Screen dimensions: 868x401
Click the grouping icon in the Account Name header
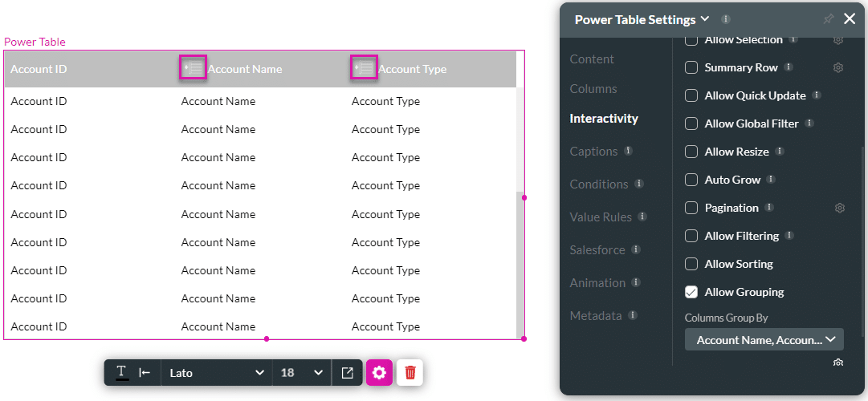pos(194,67)
